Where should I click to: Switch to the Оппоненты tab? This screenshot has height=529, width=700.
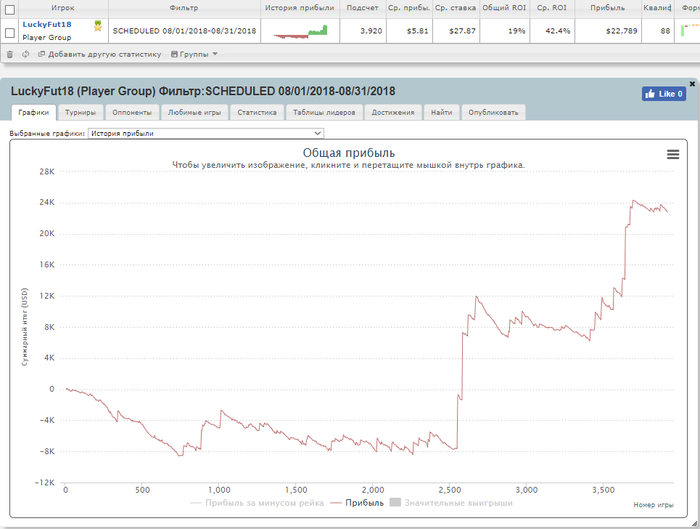132,112
